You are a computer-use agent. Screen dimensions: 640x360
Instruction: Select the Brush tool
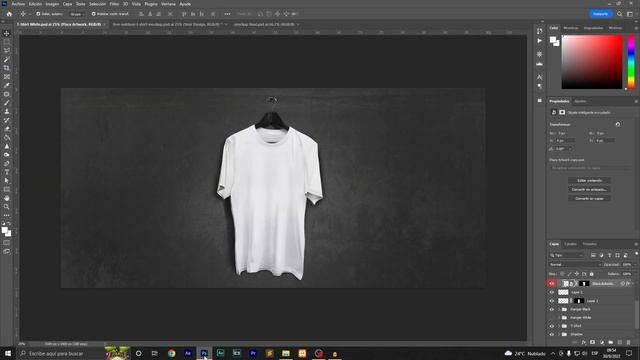(x=7, y=103)
